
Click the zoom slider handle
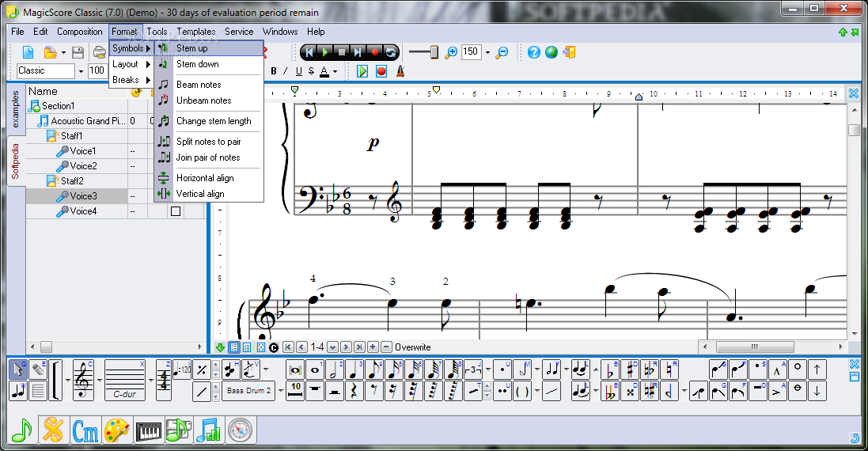coord(434,52)
